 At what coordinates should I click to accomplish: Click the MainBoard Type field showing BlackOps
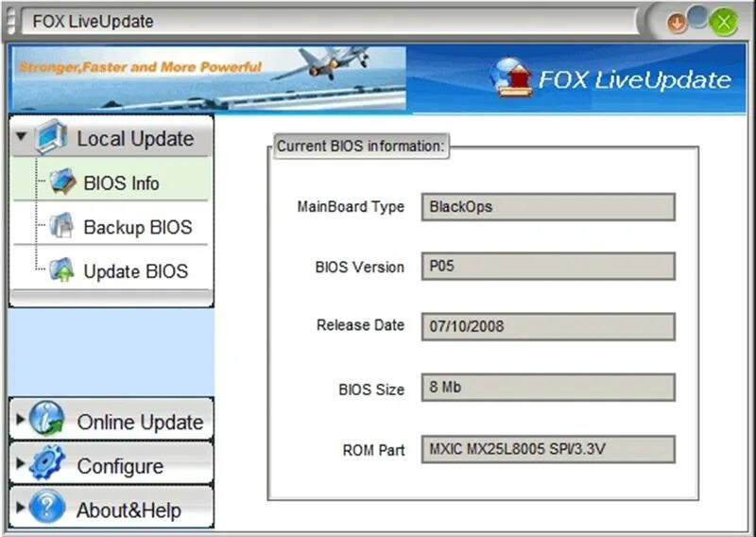548,207
